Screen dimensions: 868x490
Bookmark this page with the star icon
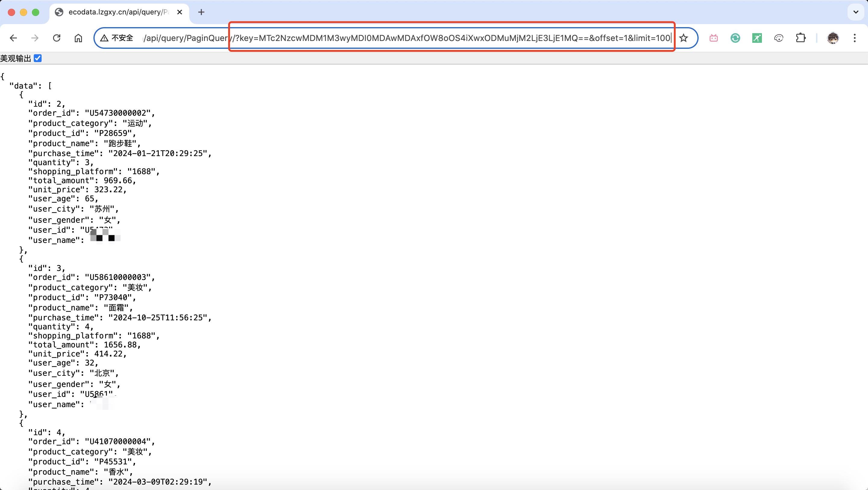683,38
